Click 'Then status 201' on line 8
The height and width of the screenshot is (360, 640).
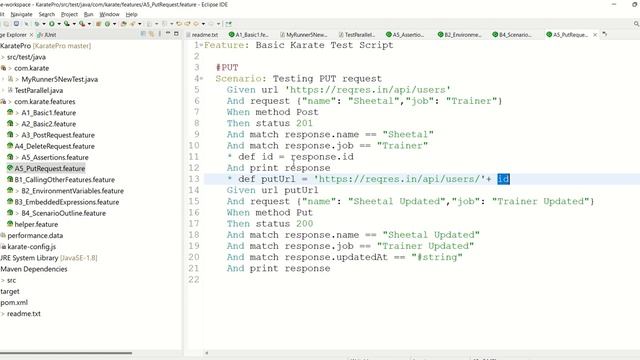270,123
